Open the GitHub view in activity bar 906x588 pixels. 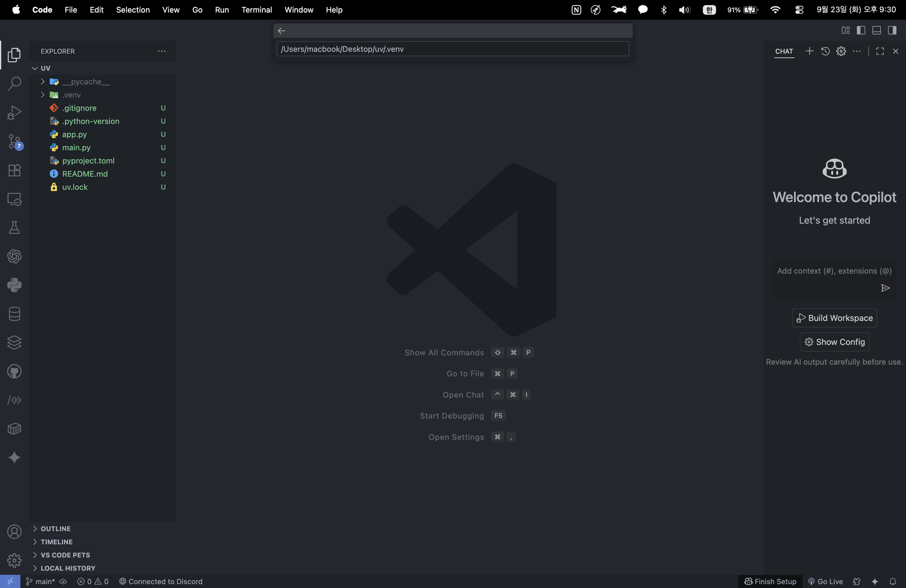click(x=14, y=371)
